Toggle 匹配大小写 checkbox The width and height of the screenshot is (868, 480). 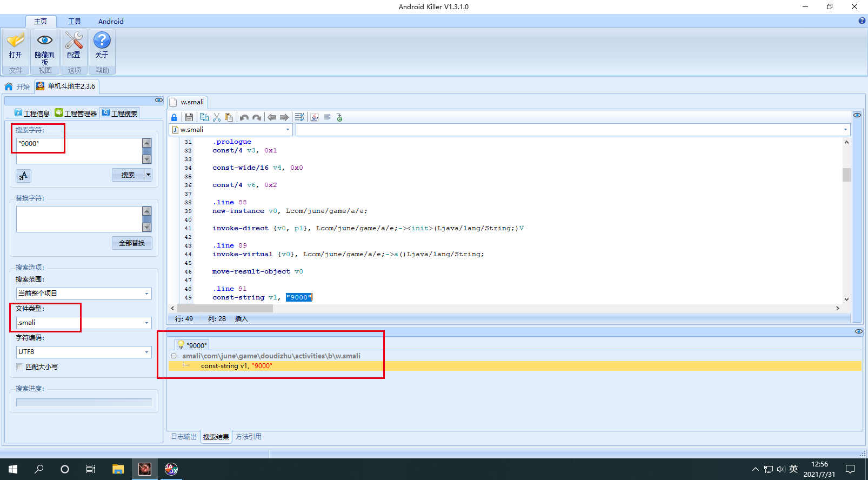[x=20, y=366]
